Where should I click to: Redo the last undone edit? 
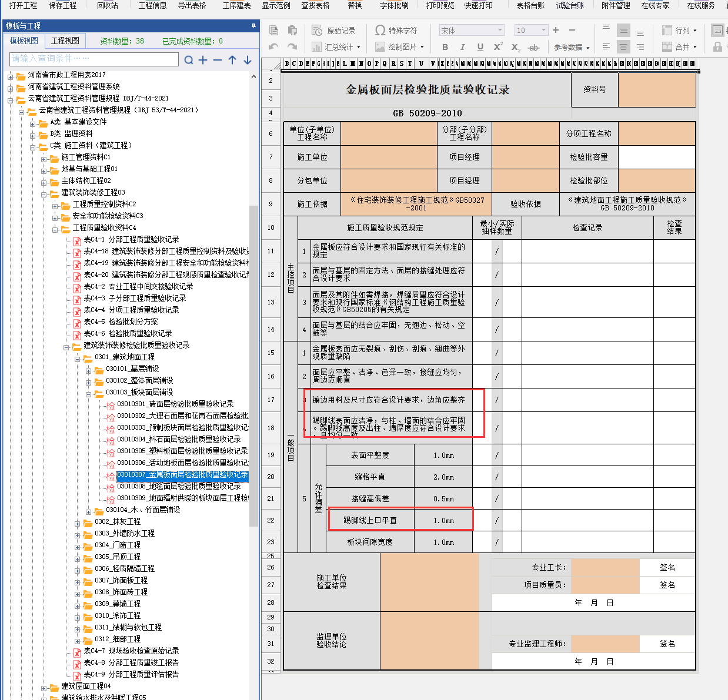tap(292, 47)
